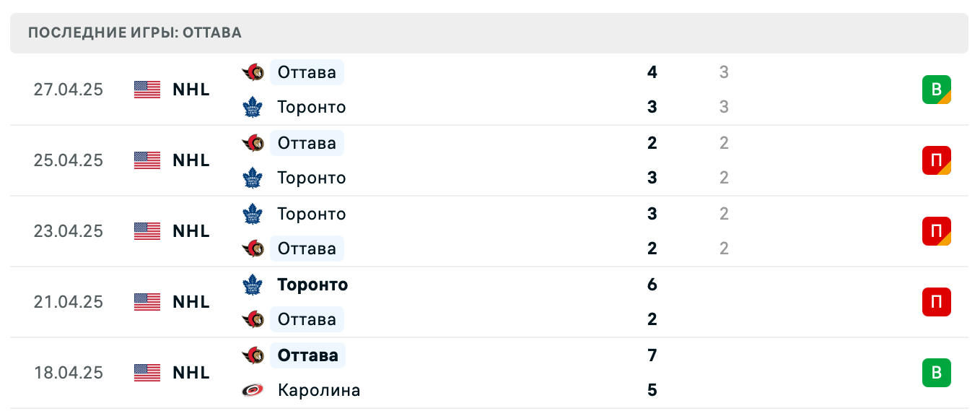This screenshot has height=419, width=980.
Task: Click the red П loss badge for 25.04.25
Action: click(937, 160)
